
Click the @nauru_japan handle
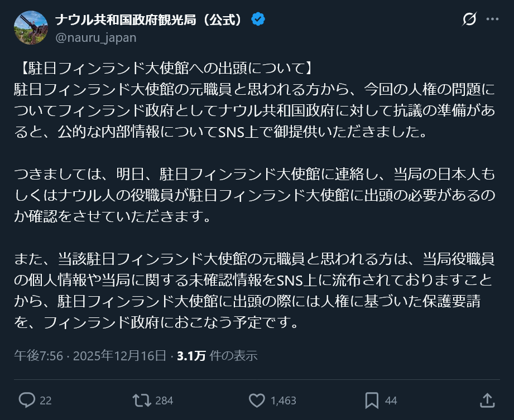pyautogui.click(x=95, y=37)
